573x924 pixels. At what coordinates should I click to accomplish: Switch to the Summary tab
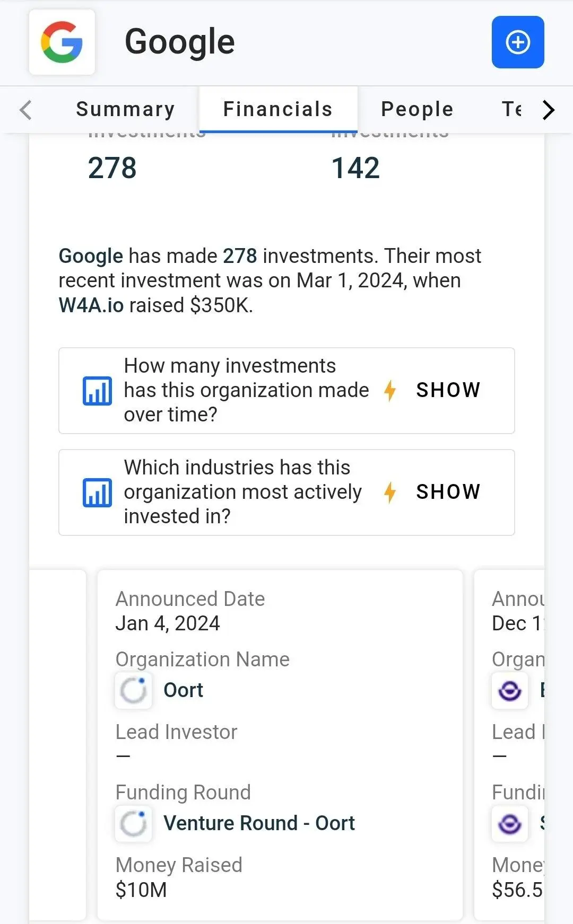pos(126,109)
